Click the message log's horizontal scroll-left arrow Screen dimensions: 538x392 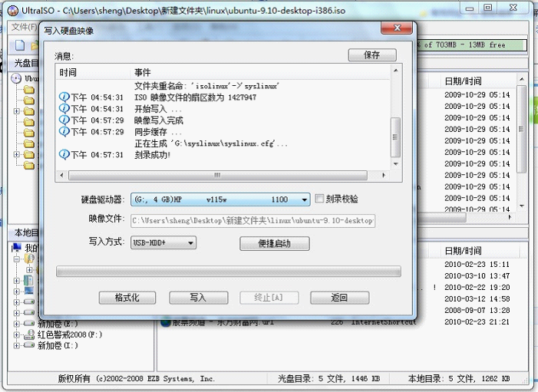tap(61, 175)
